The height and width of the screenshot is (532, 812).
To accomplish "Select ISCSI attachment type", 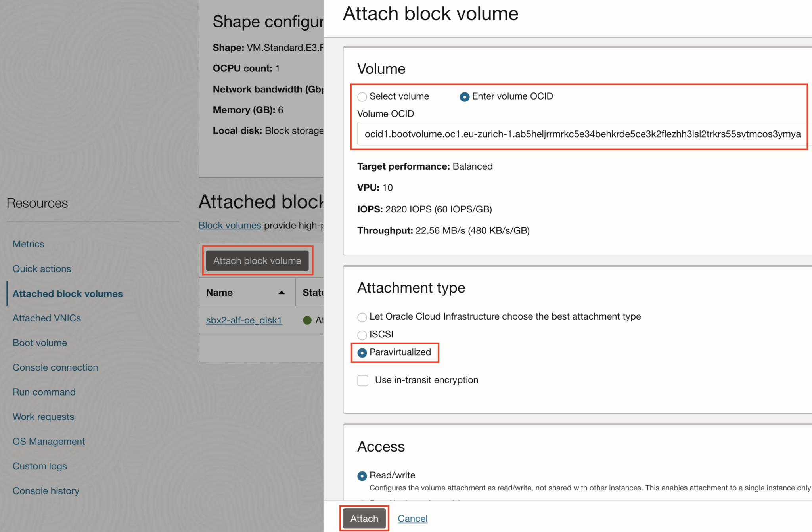I will click(x=362, y=335).
